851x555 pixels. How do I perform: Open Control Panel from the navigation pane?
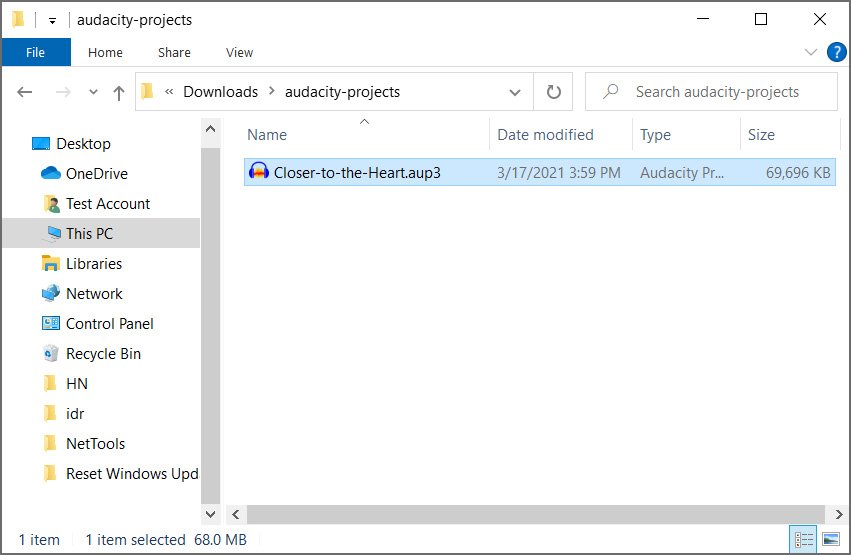click(x=109, y=323)
